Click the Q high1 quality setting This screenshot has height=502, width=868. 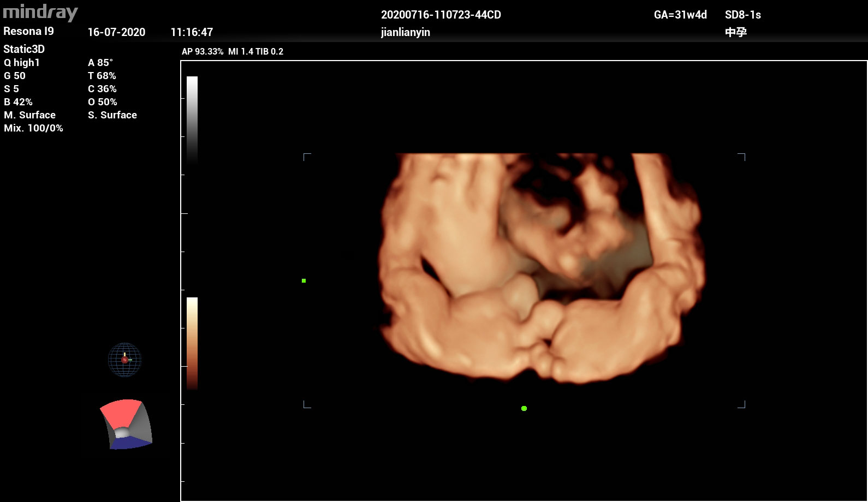point(22,63)
